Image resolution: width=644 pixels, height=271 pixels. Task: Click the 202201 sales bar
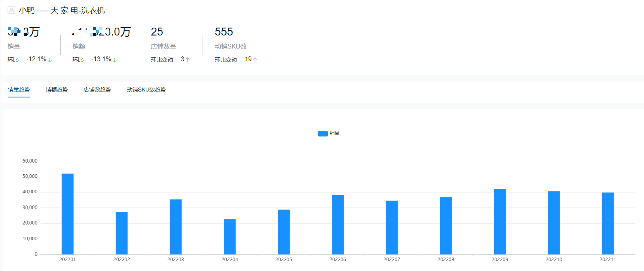pyautogui.click(x=67, y=214)
